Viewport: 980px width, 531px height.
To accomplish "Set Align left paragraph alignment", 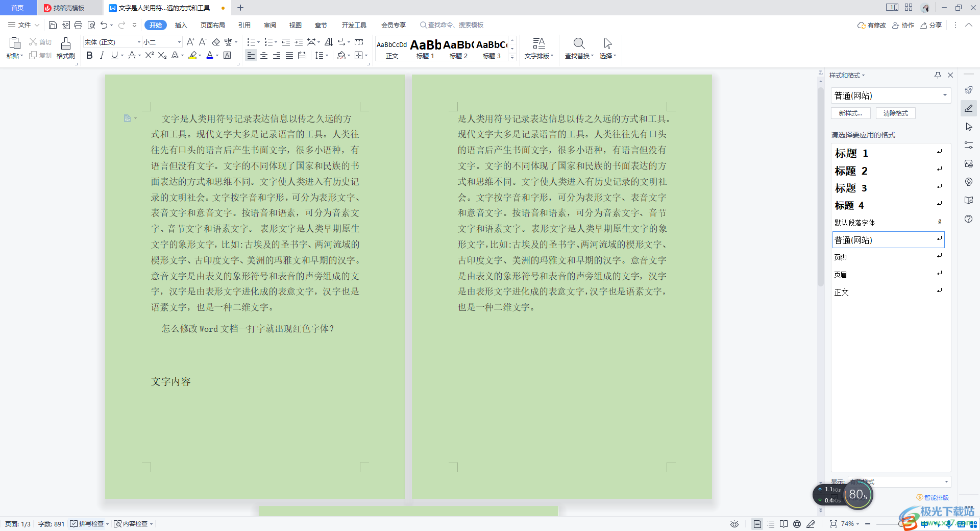I will (x=251, y=55).
